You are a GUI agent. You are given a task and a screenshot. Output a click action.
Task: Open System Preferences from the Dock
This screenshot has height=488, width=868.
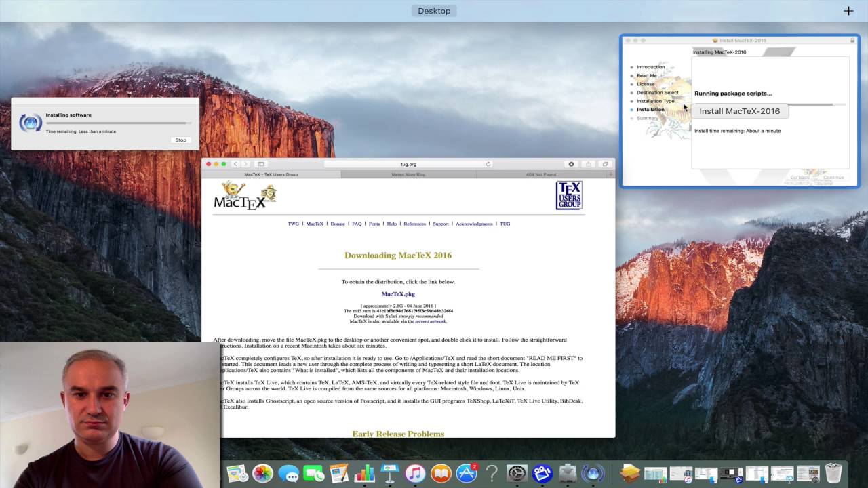pyautogui.click(x=517, y=473)
